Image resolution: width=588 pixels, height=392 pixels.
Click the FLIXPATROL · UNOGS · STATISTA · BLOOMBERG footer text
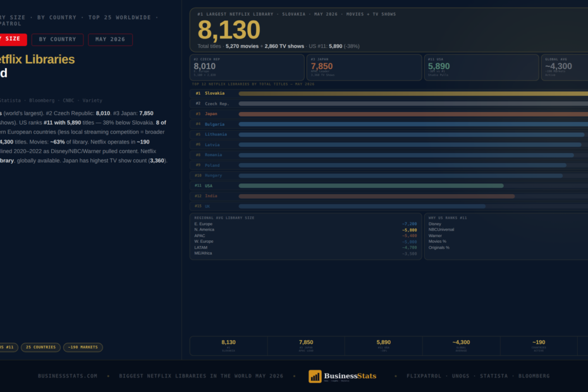tap(478, 376)
